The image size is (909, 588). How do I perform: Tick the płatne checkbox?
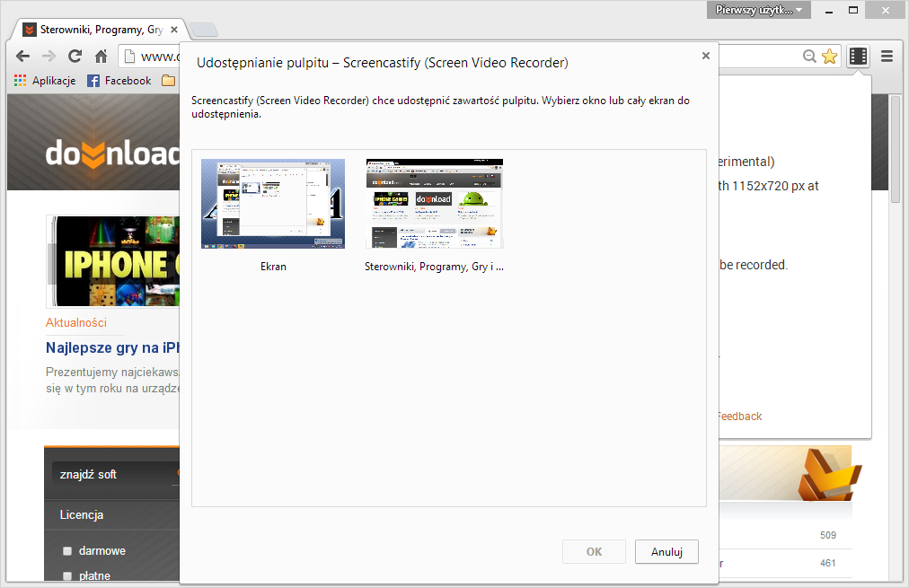click(67, 575)
